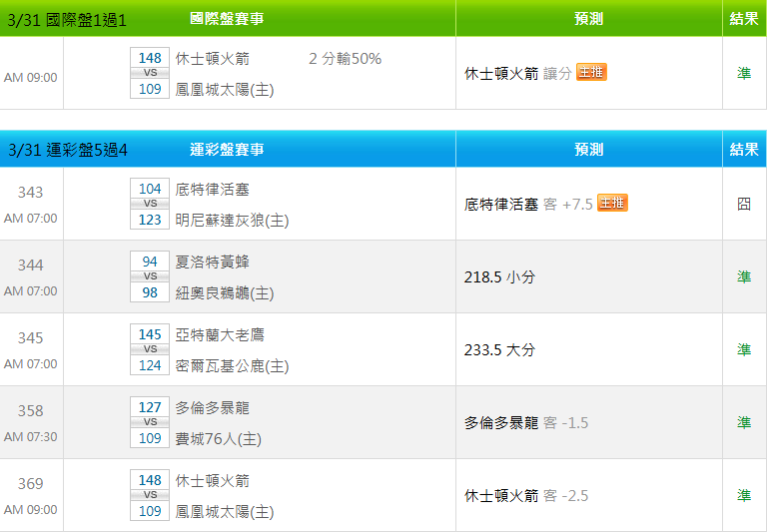Click team name 底特律活塞 in game 343
The image size is (767, 532).
213,190
